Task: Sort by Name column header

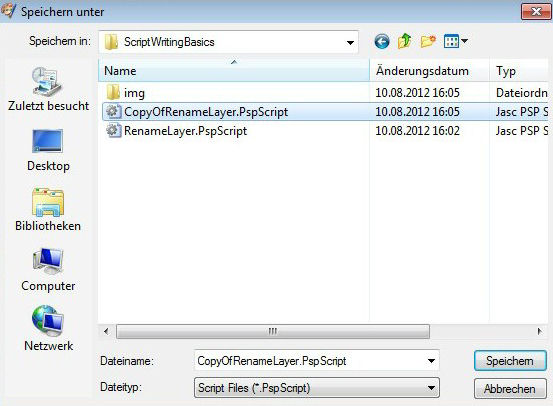Action: click(234, 71)
